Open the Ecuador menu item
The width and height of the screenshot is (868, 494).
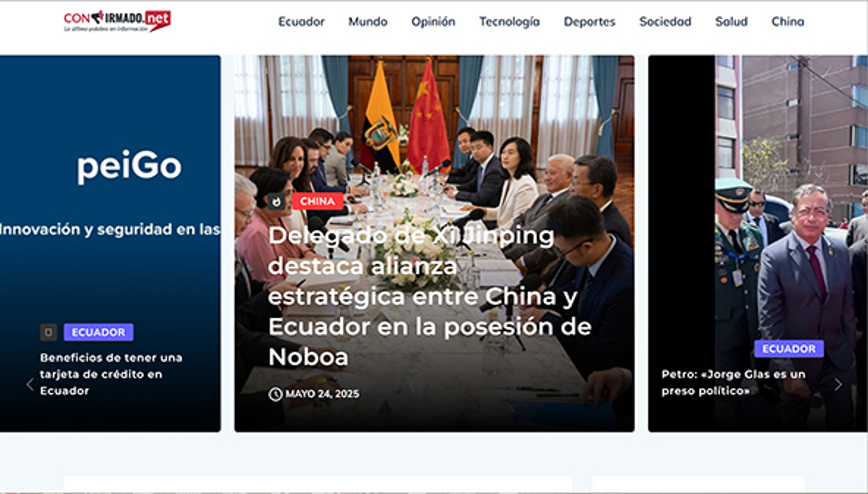pos(301,22)
